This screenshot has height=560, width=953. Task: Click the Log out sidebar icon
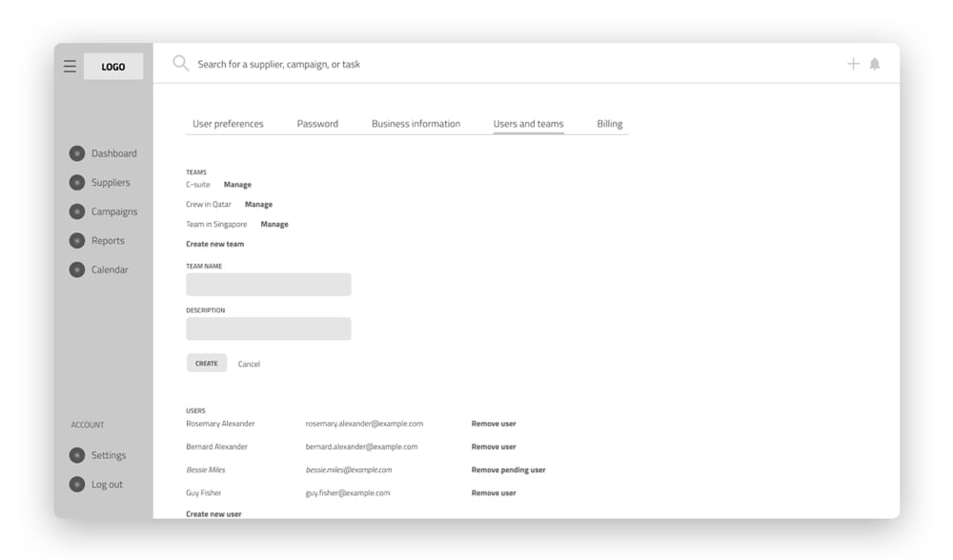pyautogui.click(x=77, y=484)
